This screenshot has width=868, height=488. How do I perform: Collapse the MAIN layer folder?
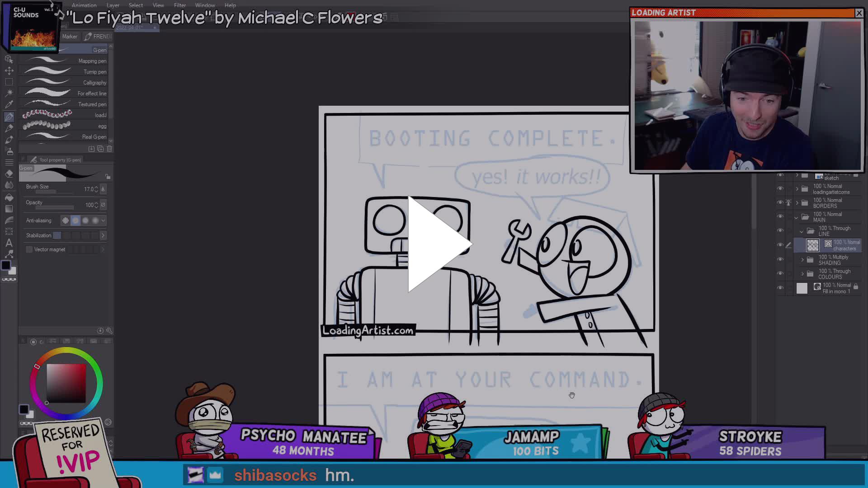[797, 217]
